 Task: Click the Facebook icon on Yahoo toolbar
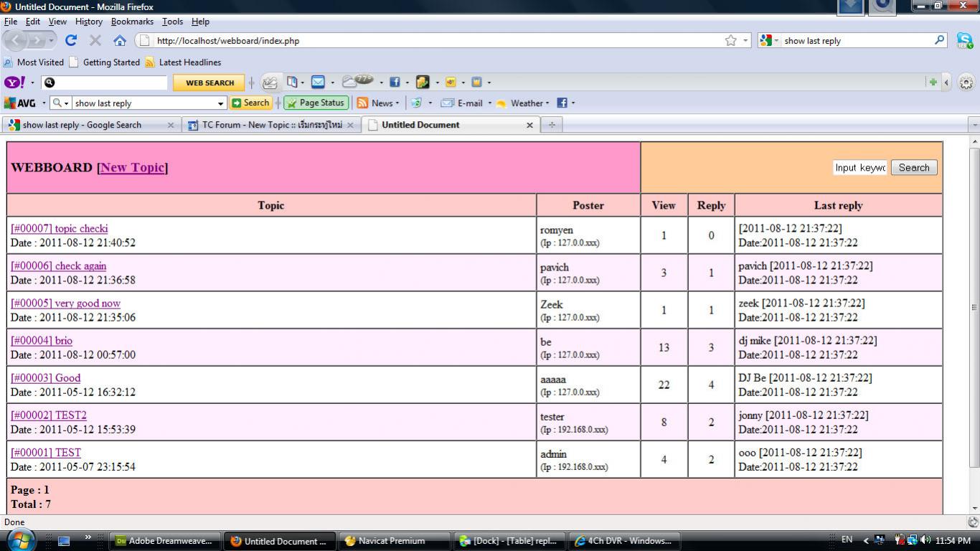tap(395, 83)
